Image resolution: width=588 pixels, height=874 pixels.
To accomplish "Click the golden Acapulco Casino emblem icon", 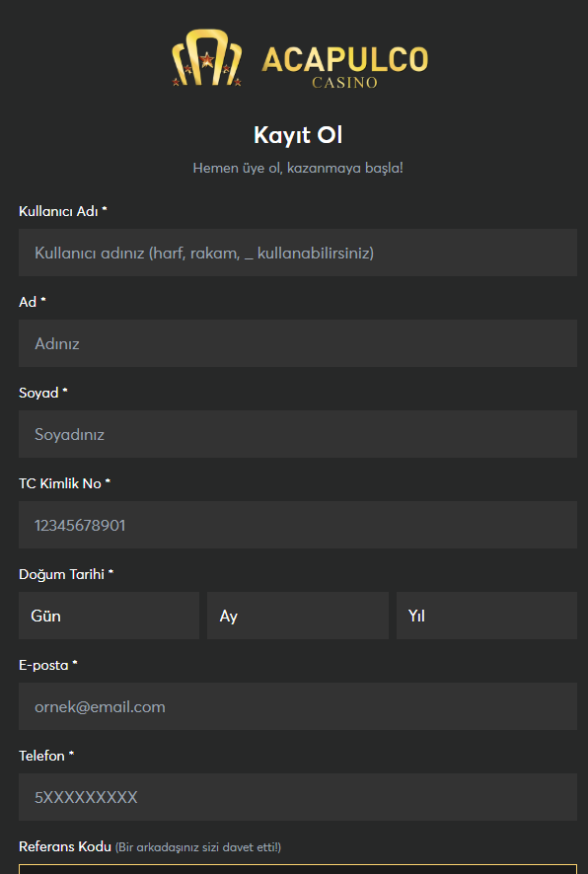I will pyautogui.click(x=207, y=58).
